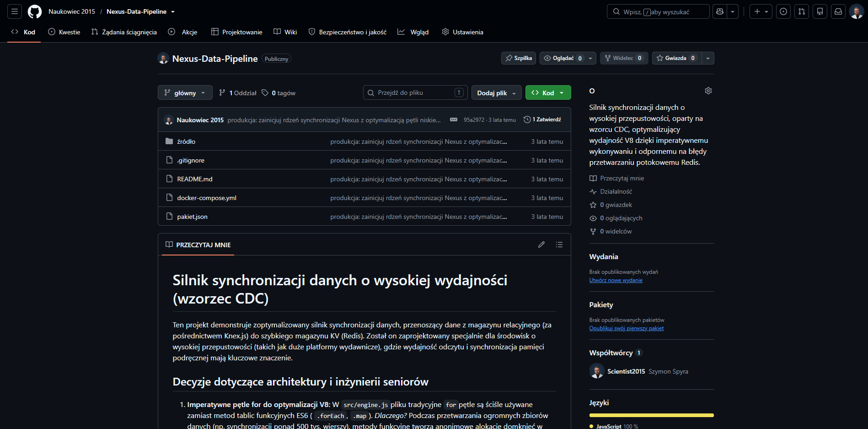Open the Wiki tab
Image resolution: width=868 pixels, height=429 pixels.
click(x=285, y=32)
